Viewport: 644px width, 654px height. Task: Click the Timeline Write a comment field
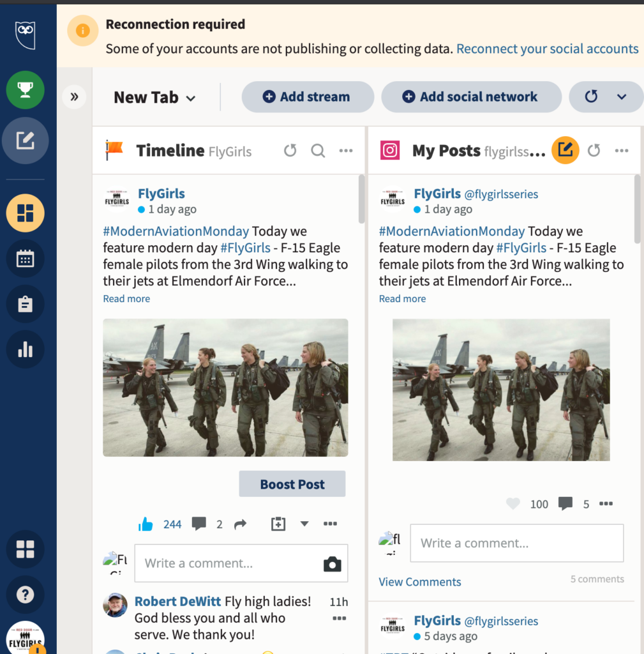click(x=241, y=563)
